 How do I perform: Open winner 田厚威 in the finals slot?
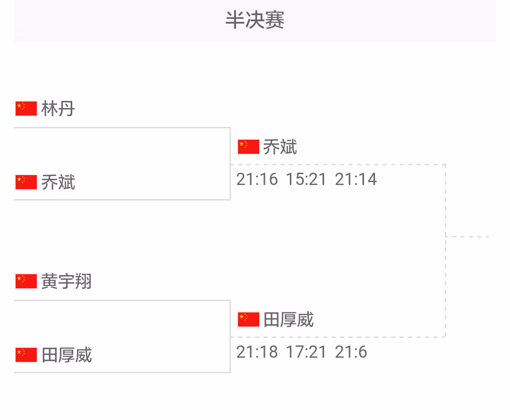(289, 319)
